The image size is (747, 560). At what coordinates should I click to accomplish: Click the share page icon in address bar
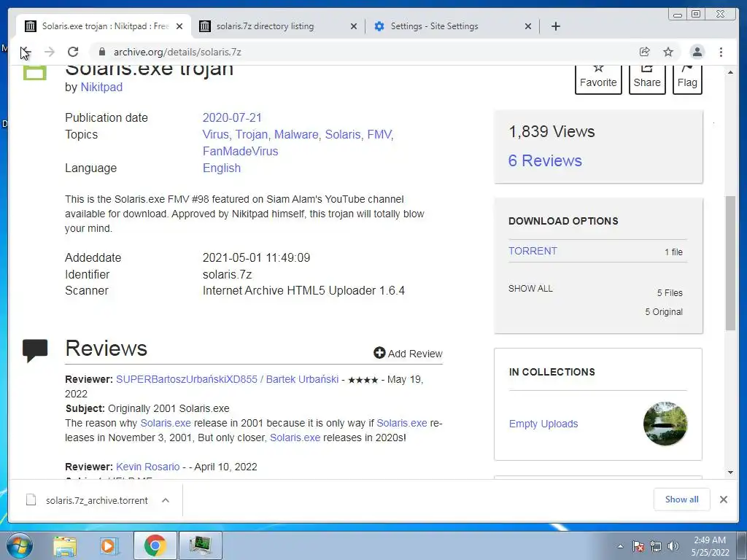tap(645, 52)
